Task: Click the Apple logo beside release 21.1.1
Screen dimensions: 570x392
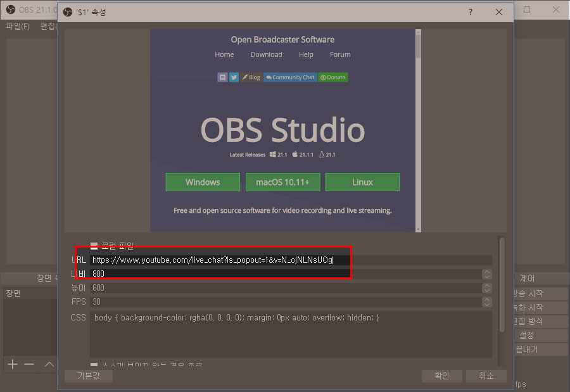Action: [294, 154]
